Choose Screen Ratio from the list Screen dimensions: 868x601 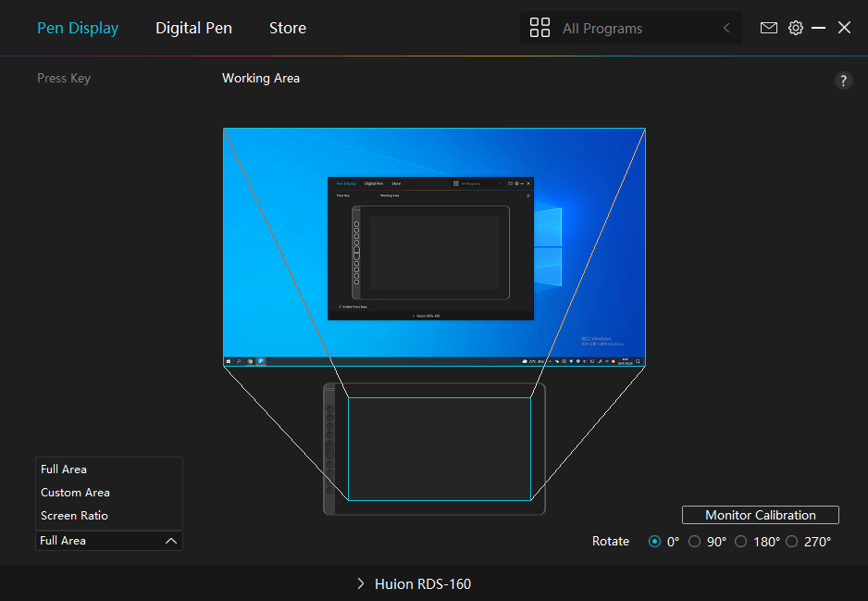tap(74, 516)
